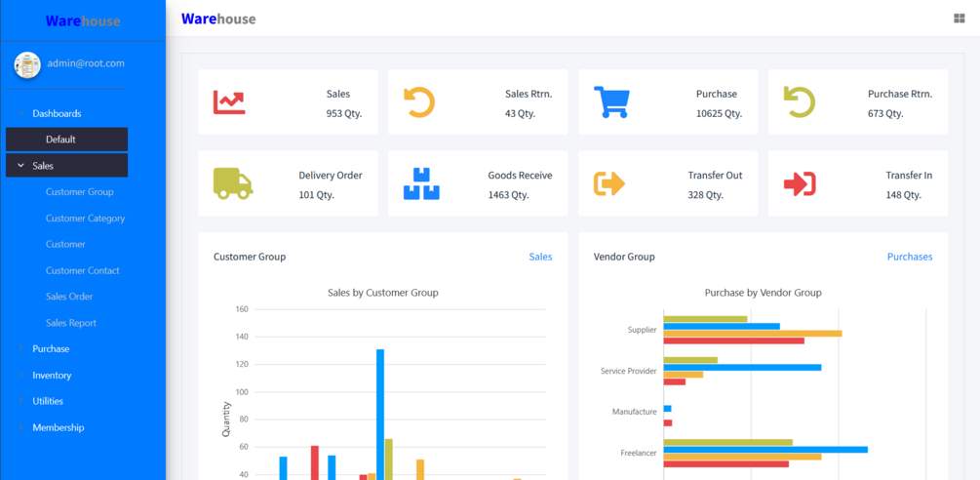Open Customer Category in sidebar
This screenshot has height=480, width=980.
click(85, 219)
